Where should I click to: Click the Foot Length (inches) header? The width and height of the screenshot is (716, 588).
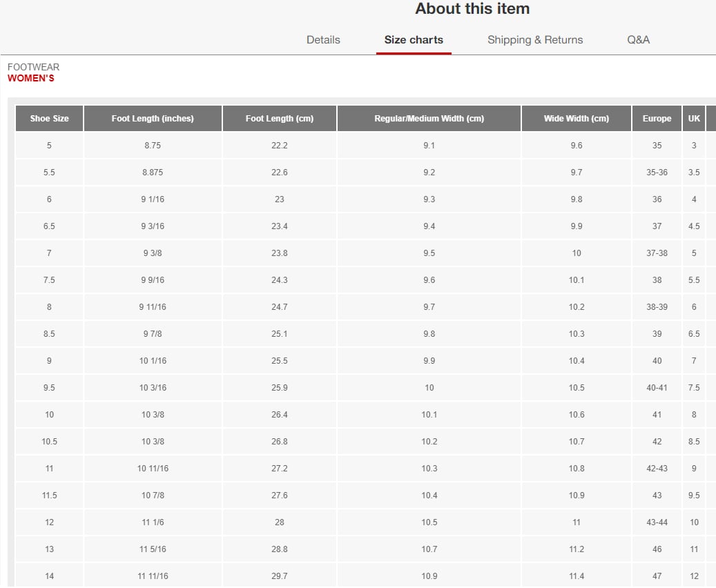pos(153,118)
